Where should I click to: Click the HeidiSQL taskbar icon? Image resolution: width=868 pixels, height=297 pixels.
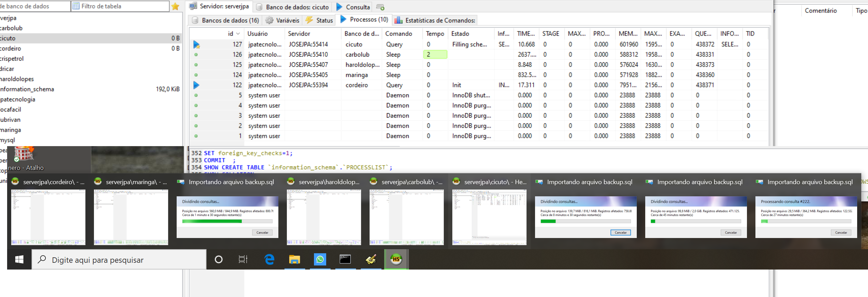(x=396, y=260)
